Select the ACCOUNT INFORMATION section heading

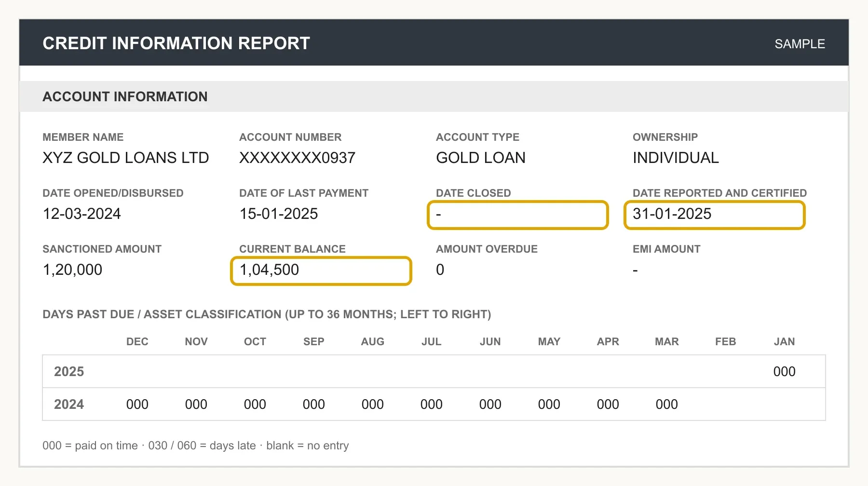click(125, 96)
